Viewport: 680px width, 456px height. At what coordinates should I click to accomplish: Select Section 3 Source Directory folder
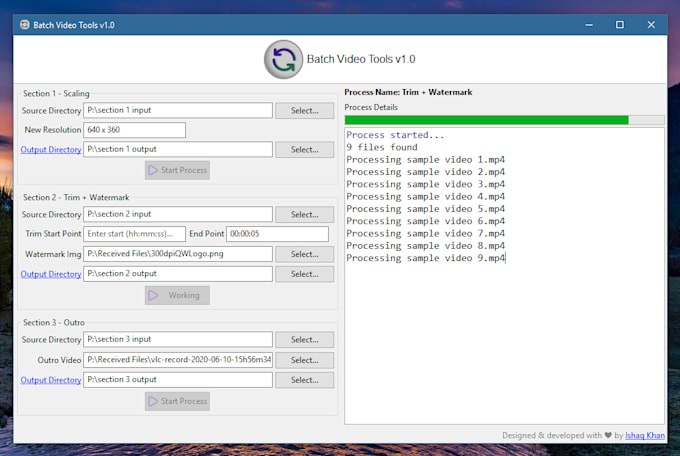304,340
